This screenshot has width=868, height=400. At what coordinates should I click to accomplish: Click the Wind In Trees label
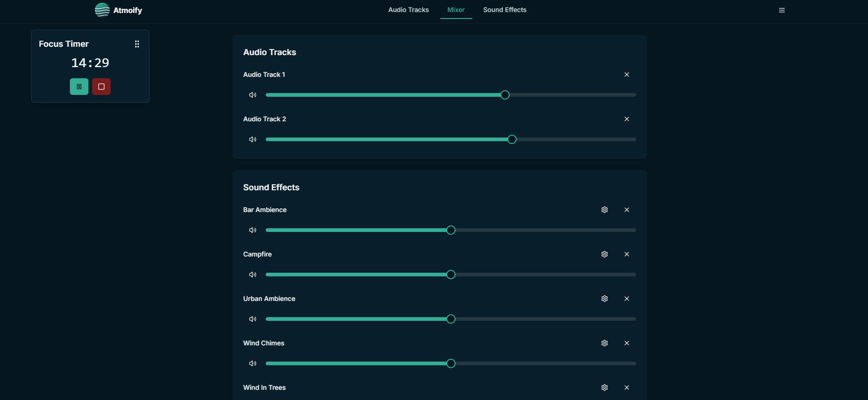point(264,387)
